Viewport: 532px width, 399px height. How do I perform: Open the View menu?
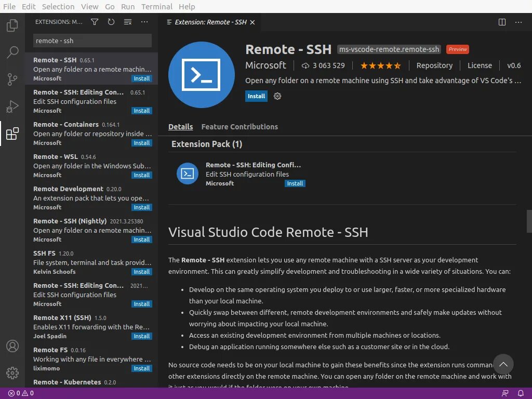[x=89, y=6]
